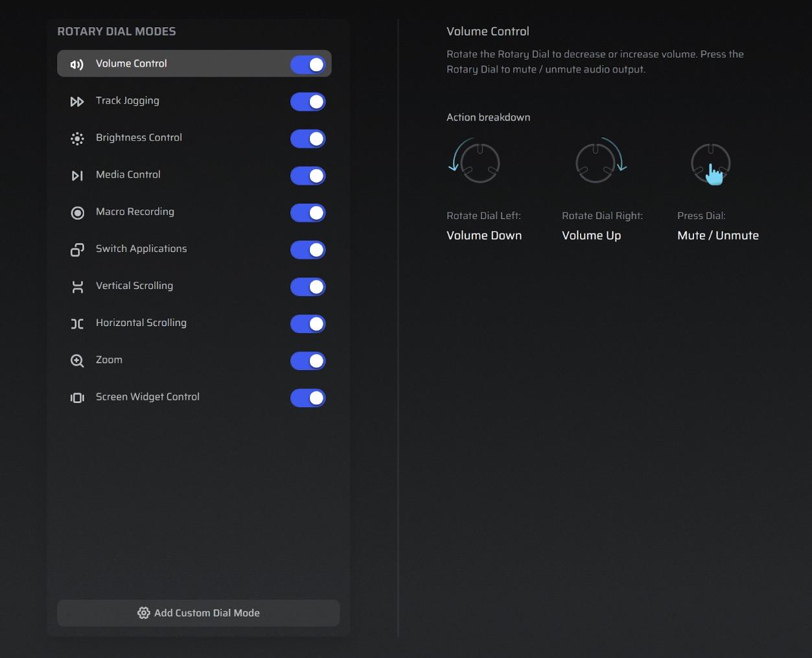Select the Media Control list item
812x658 pixels.
point(128,175)
